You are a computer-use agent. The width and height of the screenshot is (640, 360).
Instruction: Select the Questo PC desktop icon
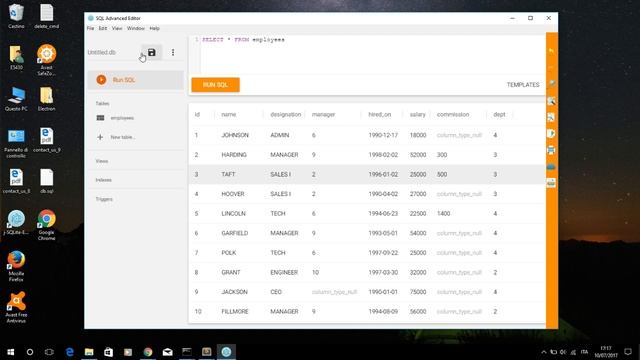tap(16, 99)
